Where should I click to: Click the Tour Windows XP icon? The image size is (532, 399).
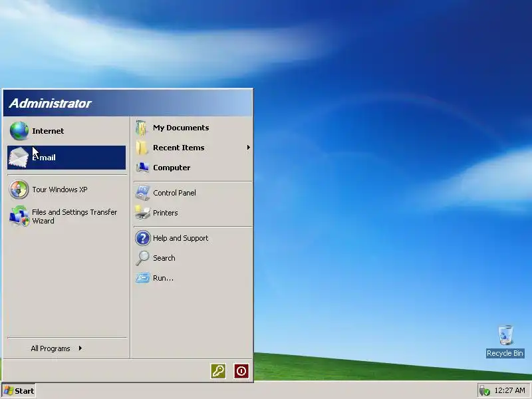19,189
